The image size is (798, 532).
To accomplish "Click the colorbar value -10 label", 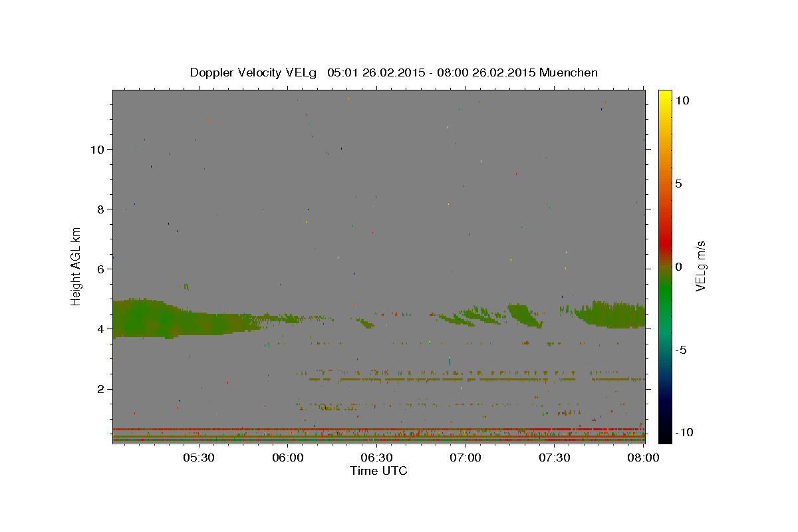I will coord(684,432).
